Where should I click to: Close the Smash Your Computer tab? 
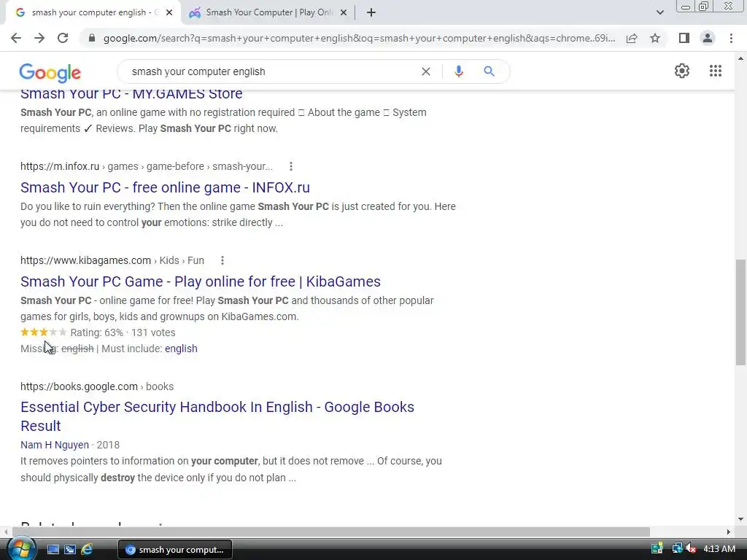(x=344, y=13)
